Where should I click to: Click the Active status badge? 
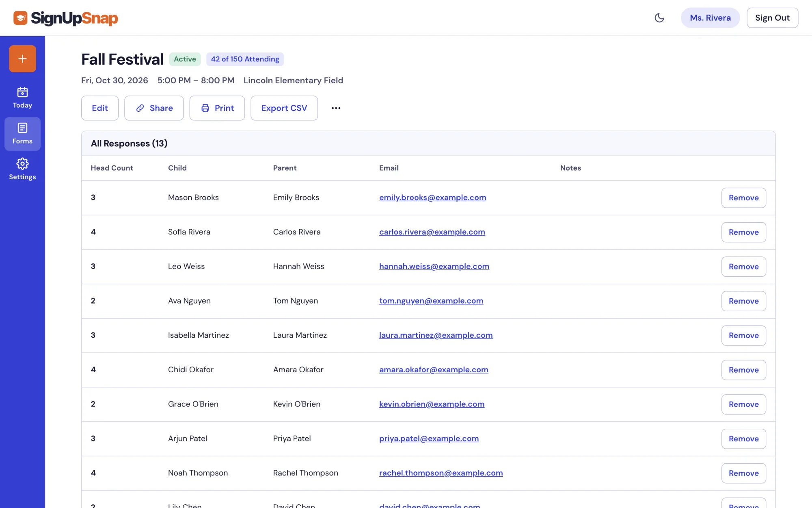coord(185,59)
